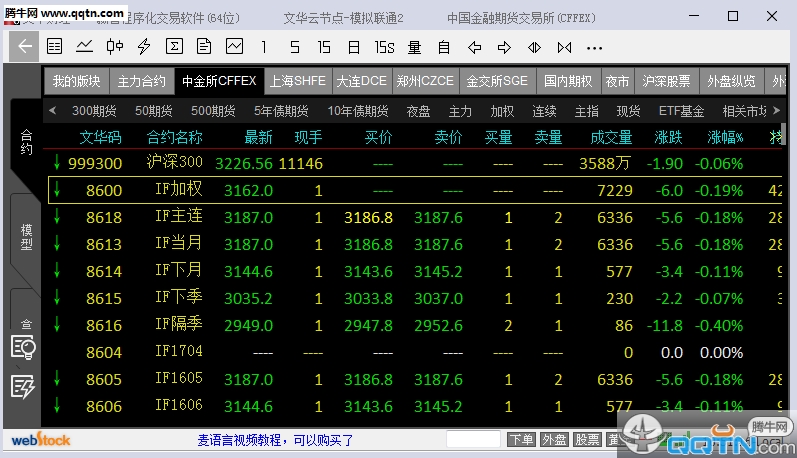Viewport: 797px width, 458px height.
Task: Click the 下单 order button
Action: [521, 440]
